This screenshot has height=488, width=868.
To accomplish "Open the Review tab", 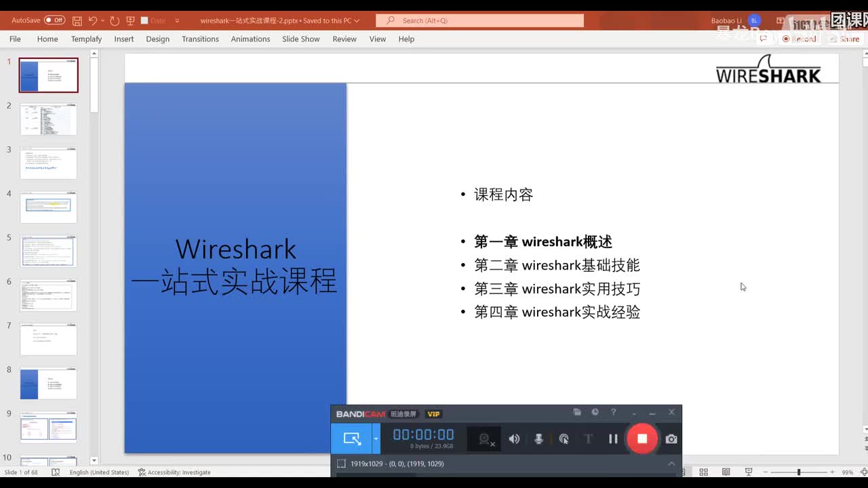I will point(344,39).
